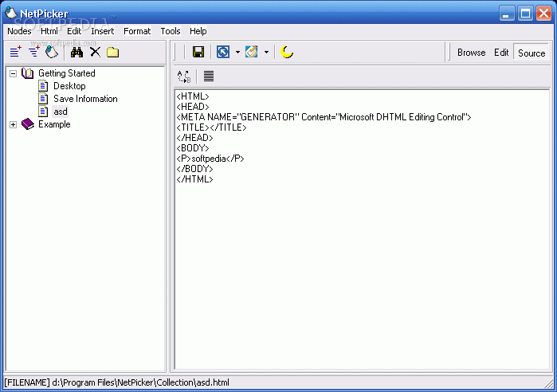Viewport: 557px width, 392px height.
Task: Select the Example tree item
Action: 54,124
